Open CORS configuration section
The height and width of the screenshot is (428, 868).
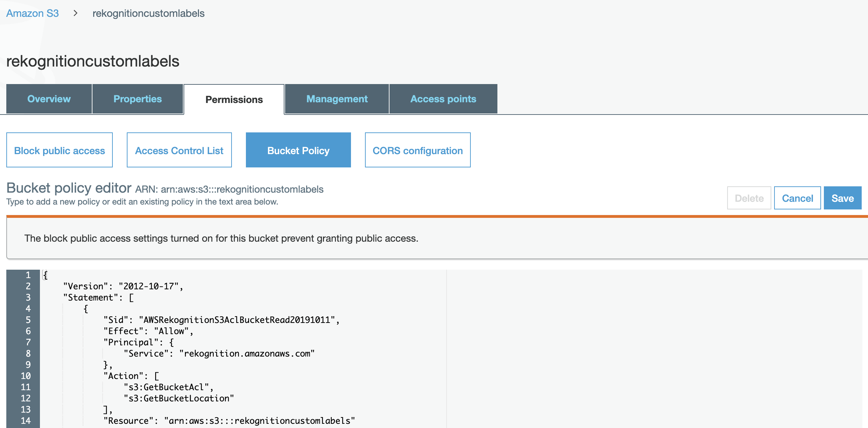coord(418,150)
